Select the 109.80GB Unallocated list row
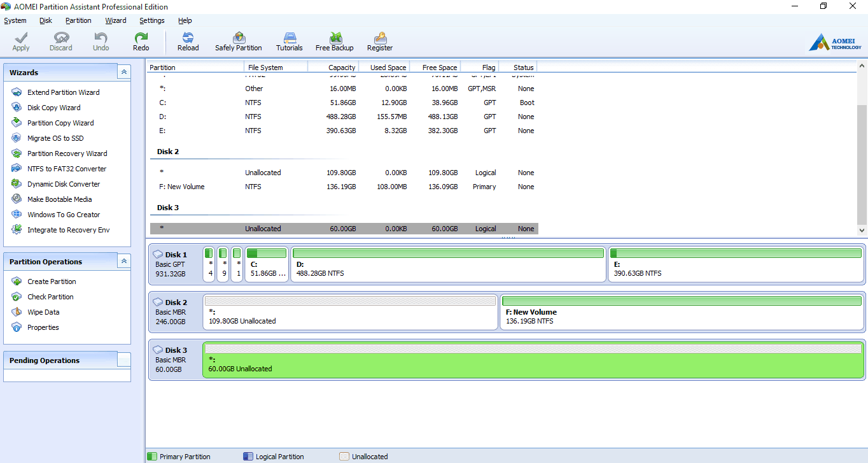The height and width of the screenshot is (463, 868). point(344,173)
